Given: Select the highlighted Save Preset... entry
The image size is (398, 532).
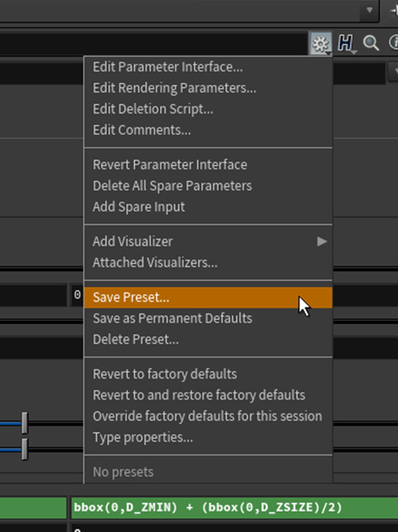Looking at the screenshot, I should click(x=131, y=297).
